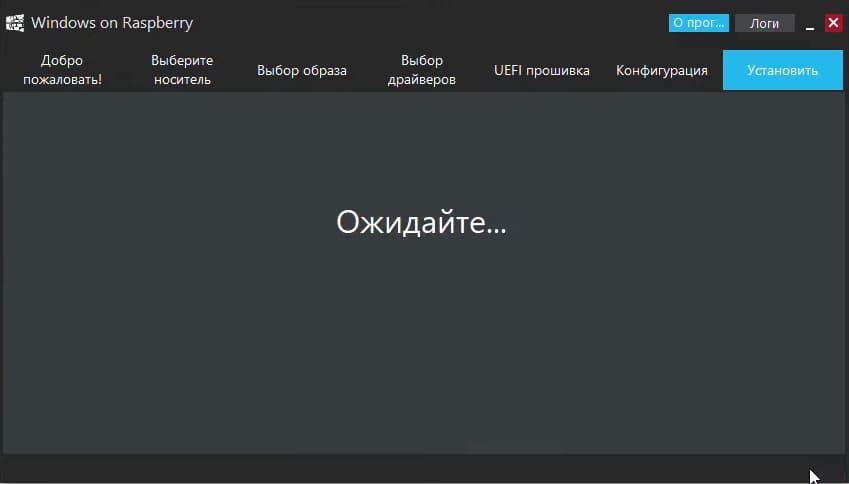Image resolution: width=849 pixels, height=484 pixels.
Task: Select the Выбор драйверов tab
Action: coord(422,70)
